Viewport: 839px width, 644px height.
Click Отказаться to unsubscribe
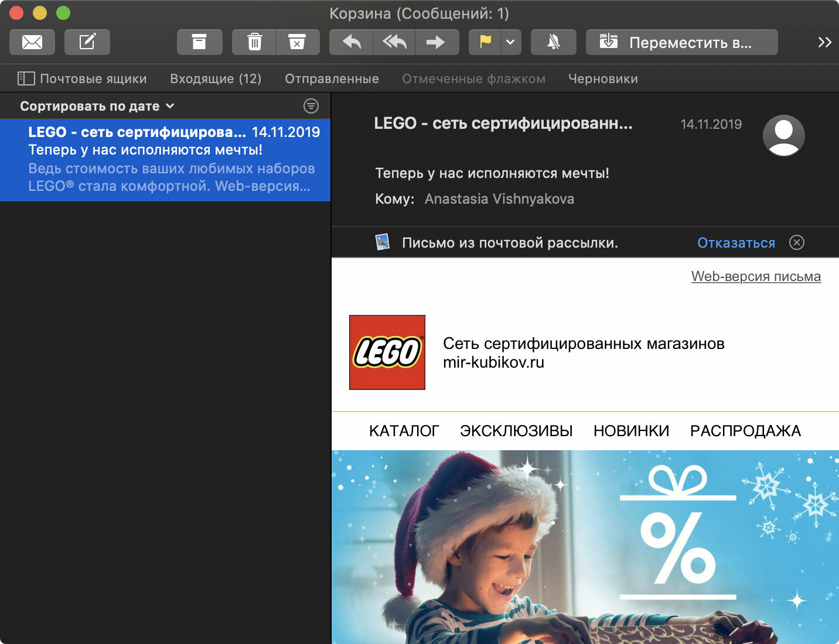[x=736, y=243]
